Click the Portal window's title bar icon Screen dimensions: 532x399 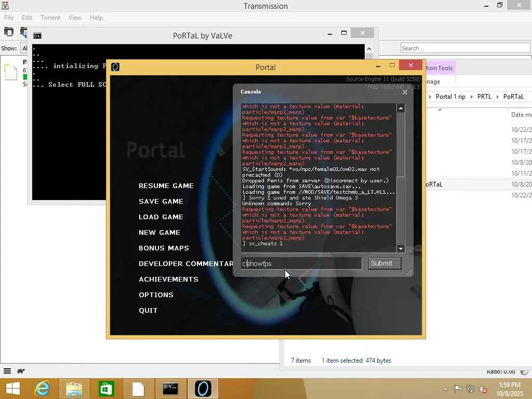pyautogui.click(x=115, y=67)
